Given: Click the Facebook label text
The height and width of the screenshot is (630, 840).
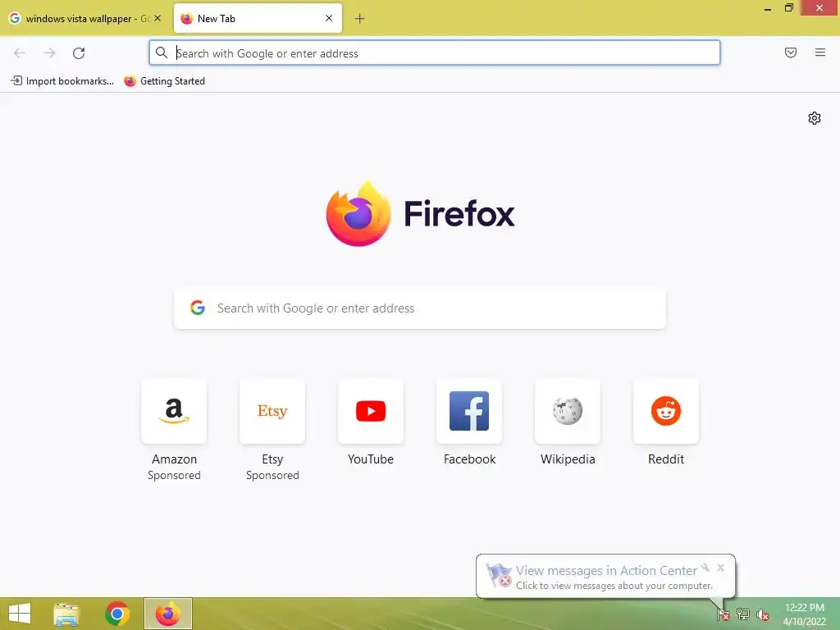Looking at the screenshot, I should [469, 459].
